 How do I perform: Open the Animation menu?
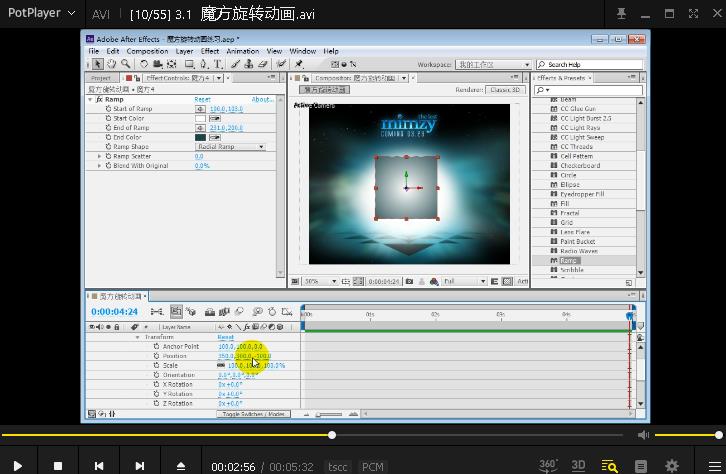(242, 51)
